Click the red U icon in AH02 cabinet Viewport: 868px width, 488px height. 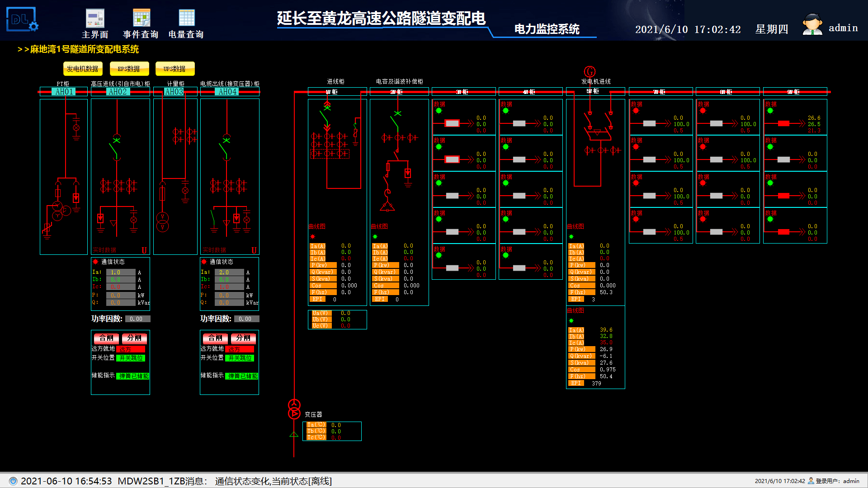click(x=144, y=250)
